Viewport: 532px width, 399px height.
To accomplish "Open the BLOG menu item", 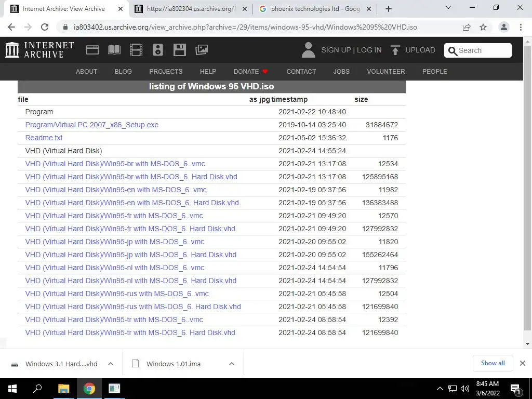I will click(x=123, y=72).
